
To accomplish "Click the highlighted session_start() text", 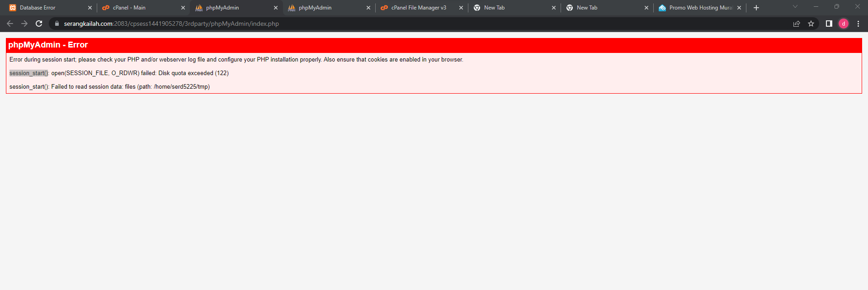I will [x=29, y=73].
